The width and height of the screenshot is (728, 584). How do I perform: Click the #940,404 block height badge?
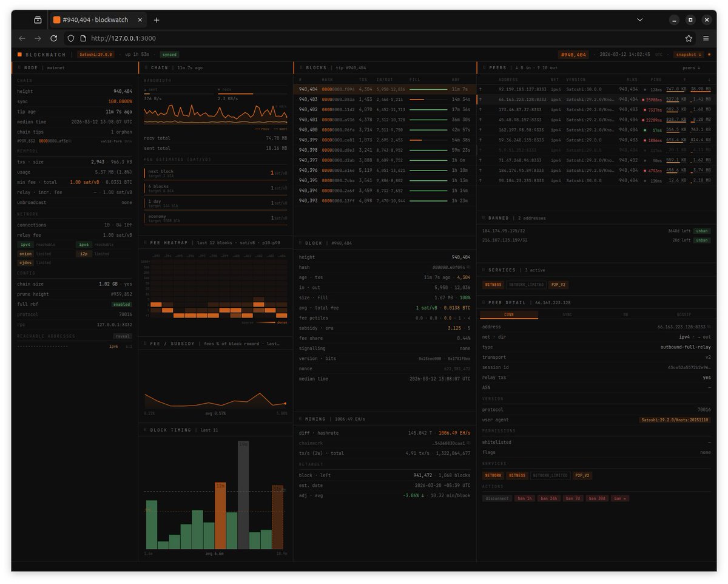(x=573, y=55)
